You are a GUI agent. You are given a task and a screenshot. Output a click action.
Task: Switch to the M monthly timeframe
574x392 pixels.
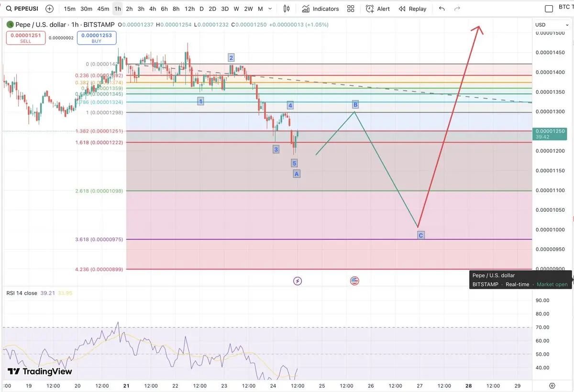point(260,9)
